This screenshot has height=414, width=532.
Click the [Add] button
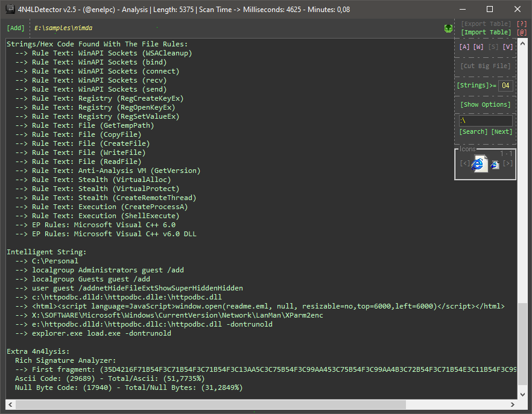click(x=16, y=28)
